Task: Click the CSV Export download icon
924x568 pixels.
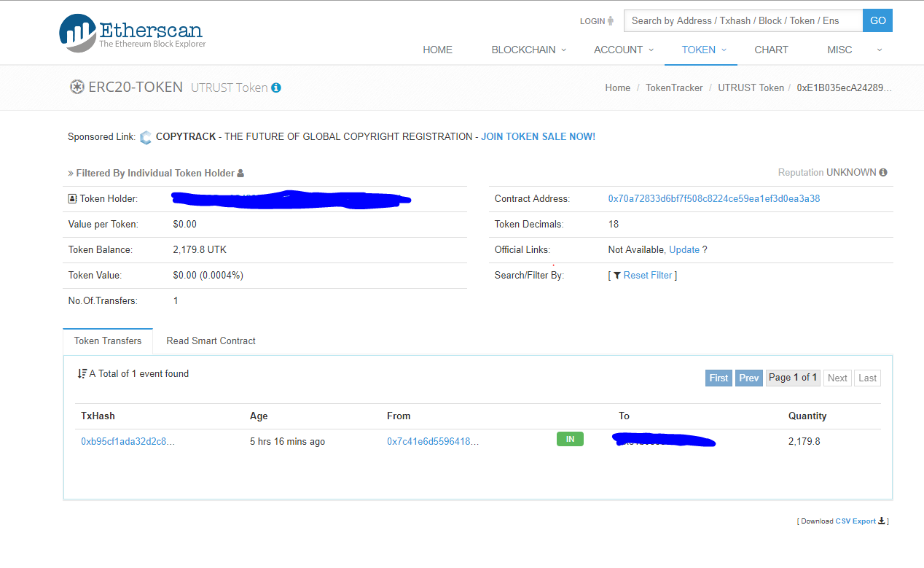Action: 882,521
